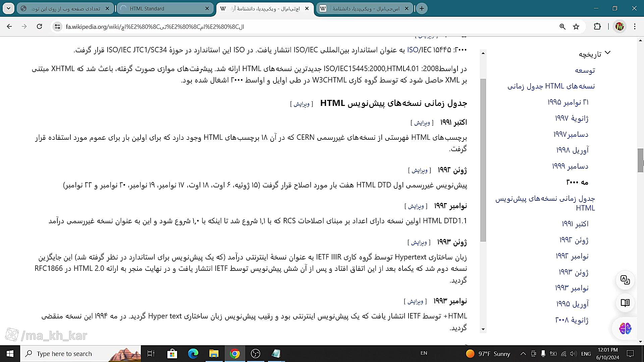
Task: Open توسعه link in contents sidebar
Action: [585, 70]
